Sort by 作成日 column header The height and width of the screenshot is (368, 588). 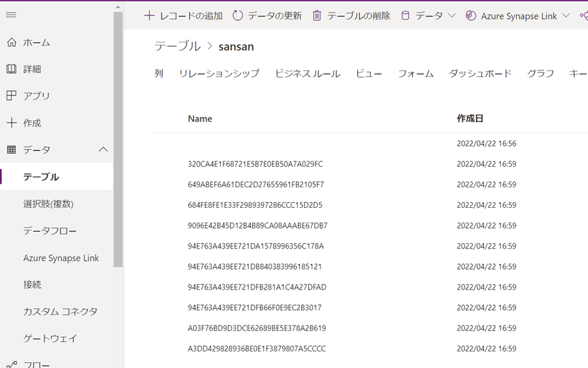[470, 119]
